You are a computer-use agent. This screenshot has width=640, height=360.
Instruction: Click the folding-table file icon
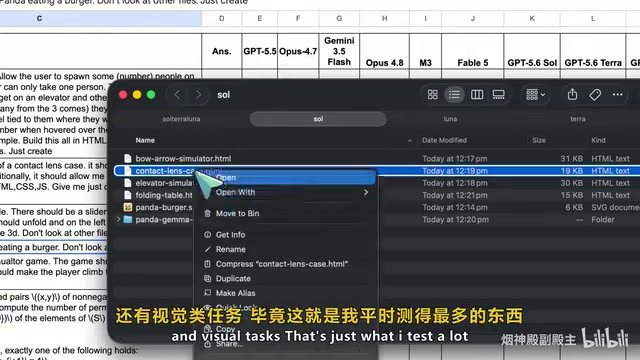(x=128, y=195)
